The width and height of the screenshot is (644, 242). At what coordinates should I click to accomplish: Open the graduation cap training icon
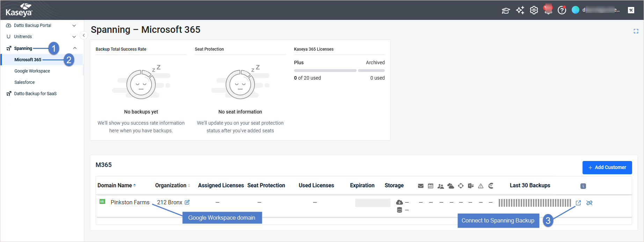(x=506, y=10)
